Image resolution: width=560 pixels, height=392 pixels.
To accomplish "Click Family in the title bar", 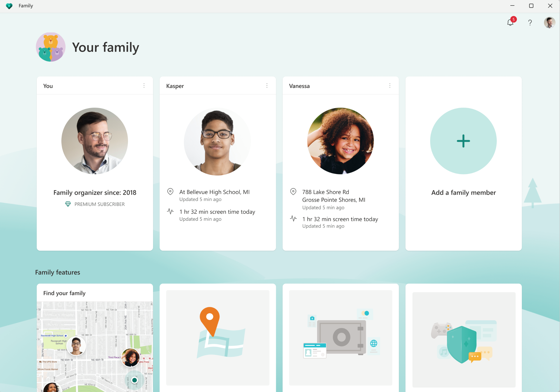I will (x=25, y=6).
